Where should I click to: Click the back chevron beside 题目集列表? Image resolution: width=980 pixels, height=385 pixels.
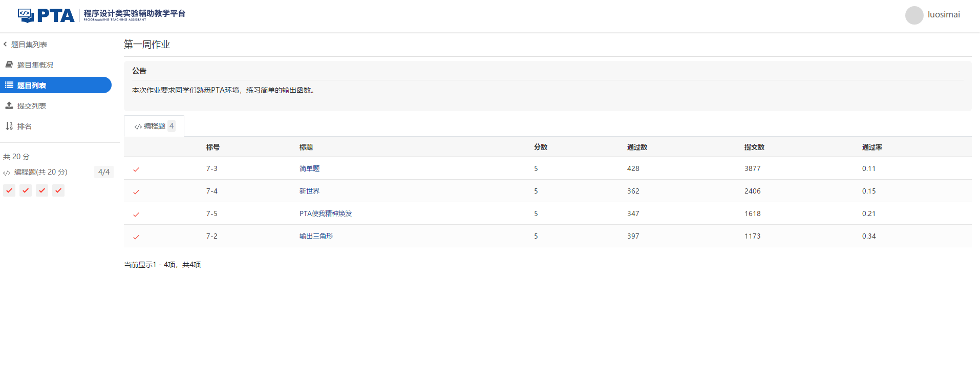coord(5,44)
